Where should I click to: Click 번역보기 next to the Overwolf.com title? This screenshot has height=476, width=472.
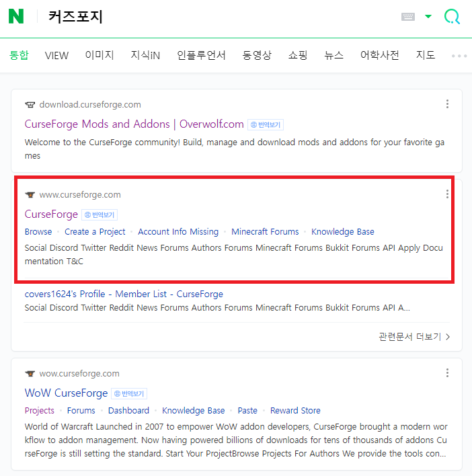[x=266, y=125]
